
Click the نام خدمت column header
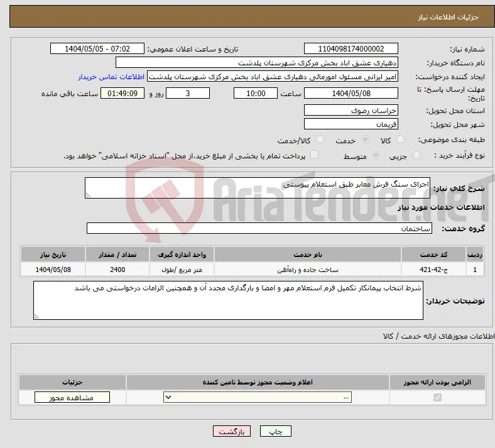click(308, 254)
